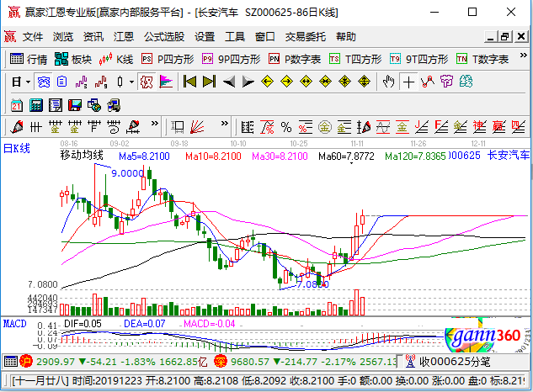Open T四方形 time square tool
The image size is (533, 392).
[355, 60]
